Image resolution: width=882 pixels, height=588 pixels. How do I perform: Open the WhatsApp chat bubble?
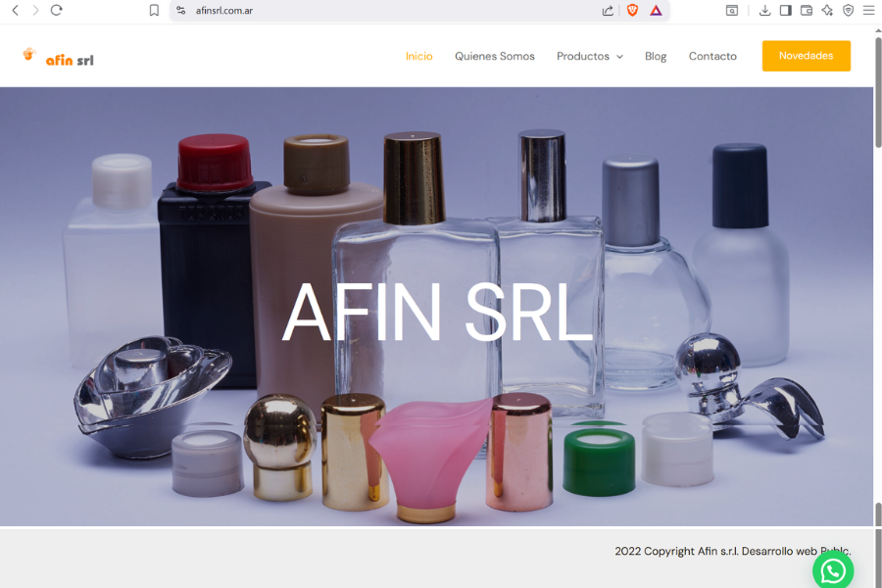click(x=833, y=569)
